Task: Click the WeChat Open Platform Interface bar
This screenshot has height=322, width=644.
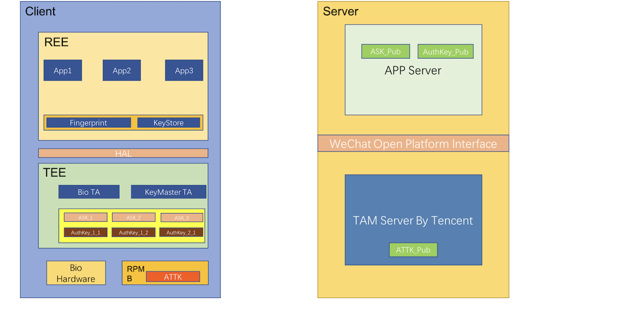Action: 413,144
